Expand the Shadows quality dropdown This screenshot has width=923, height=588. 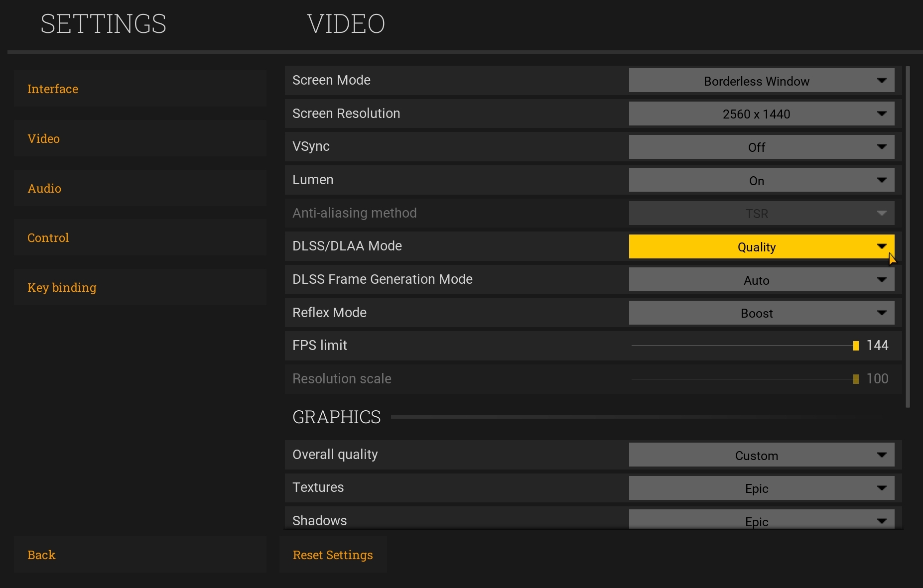tap(761, 520)
